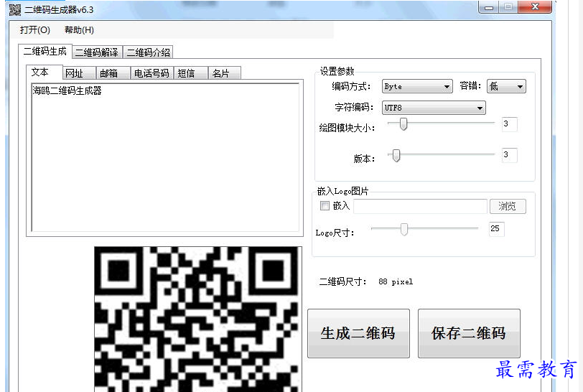Screen dimensions: 583x392
Task: Select the 网址 content tab
Action: (x=79, y=73)
